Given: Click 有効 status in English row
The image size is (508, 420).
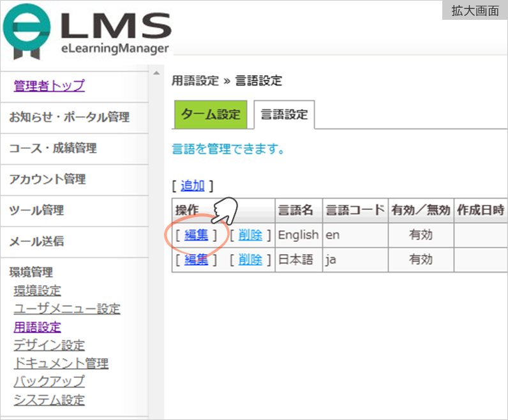Looking at the screenshot, I should tap(421, 235).
